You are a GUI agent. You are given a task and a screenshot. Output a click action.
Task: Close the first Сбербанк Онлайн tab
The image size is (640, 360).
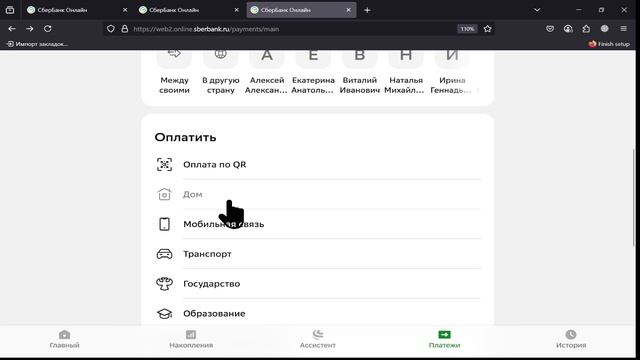click(125, 10)
